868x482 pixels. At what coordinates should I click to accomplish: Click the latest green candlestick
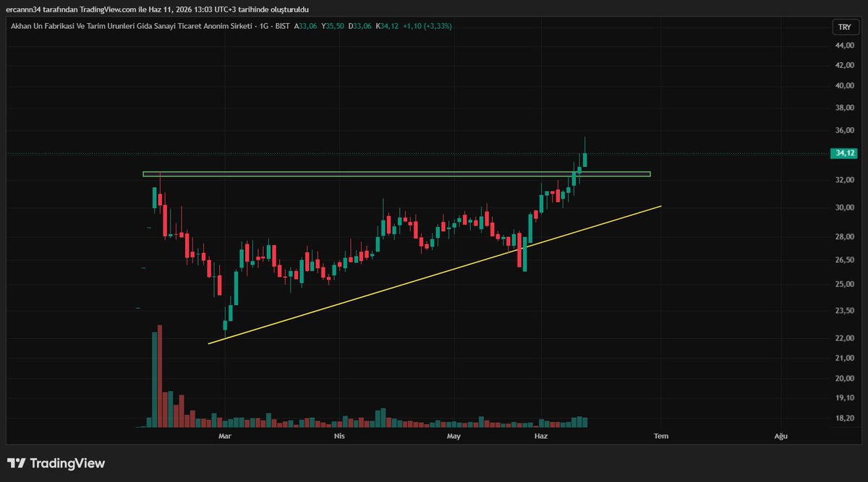point(584,153)
